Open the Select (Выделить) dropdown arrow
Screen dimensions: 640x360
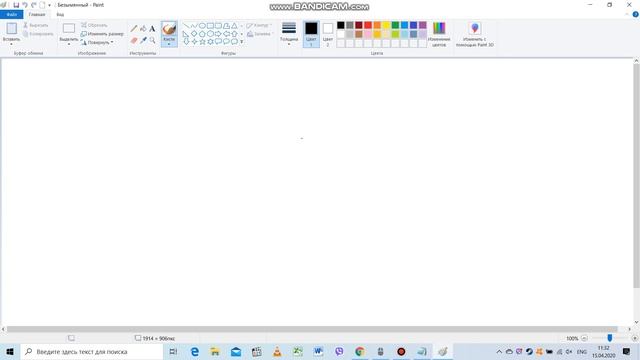pyautogui.click(x=69, y=44)
